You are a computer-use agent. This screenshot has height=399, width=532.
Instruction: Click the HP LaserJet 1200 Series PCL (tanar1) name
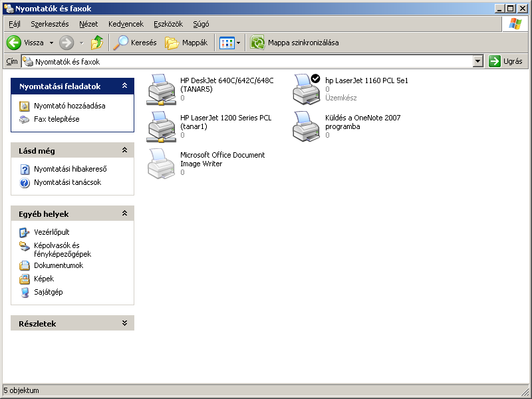click(x=225, y=122)
